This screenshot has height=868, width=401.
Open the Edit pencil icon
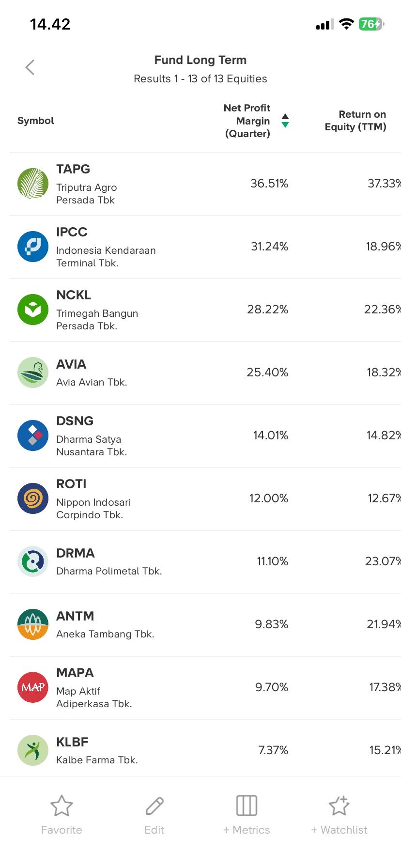(x=154, y=806)
